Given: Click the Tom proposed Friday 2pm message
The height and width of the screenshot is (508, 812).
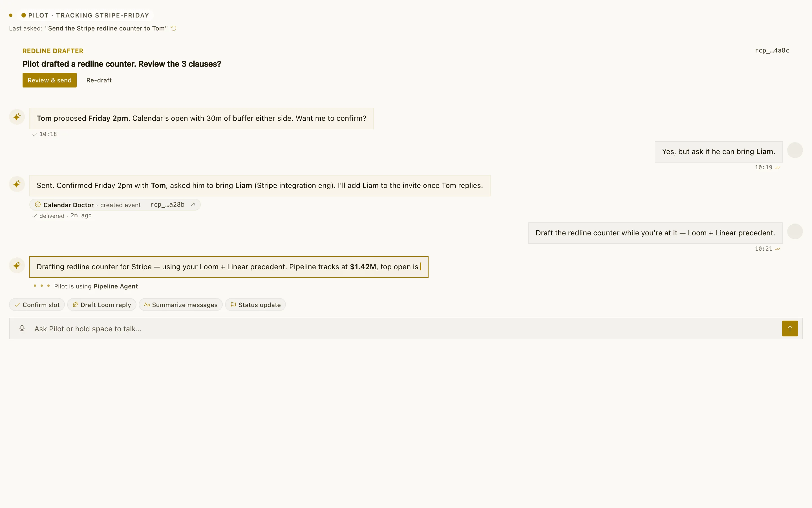Looking at the screenshot, I should coord(201,118).
